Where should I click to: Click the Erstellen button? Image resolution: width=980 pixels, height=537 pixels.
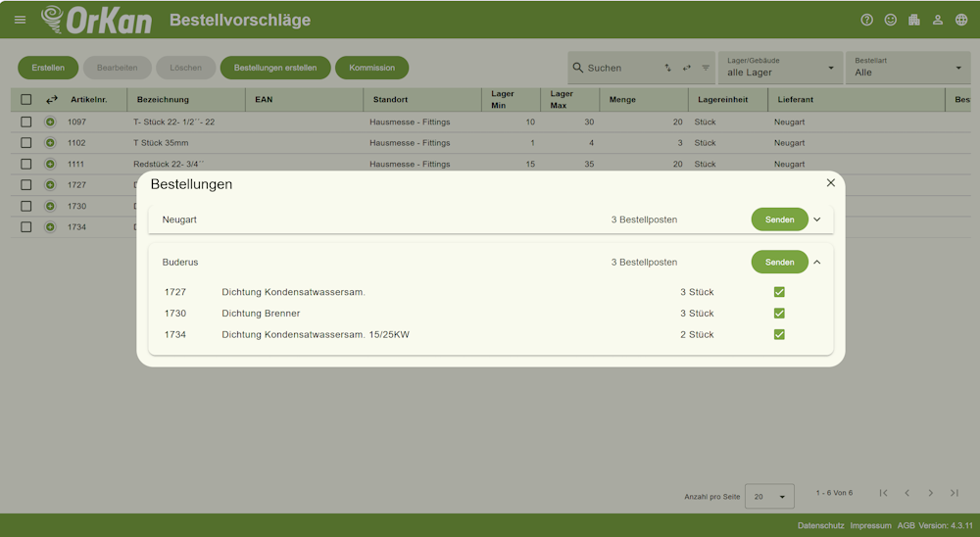48,68
